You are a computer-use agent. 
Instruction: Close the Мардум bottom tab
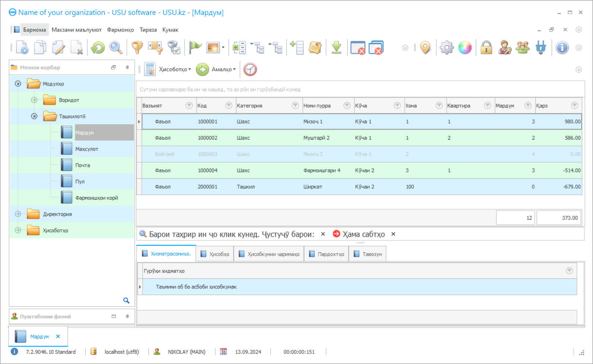[x=58, y=336]
